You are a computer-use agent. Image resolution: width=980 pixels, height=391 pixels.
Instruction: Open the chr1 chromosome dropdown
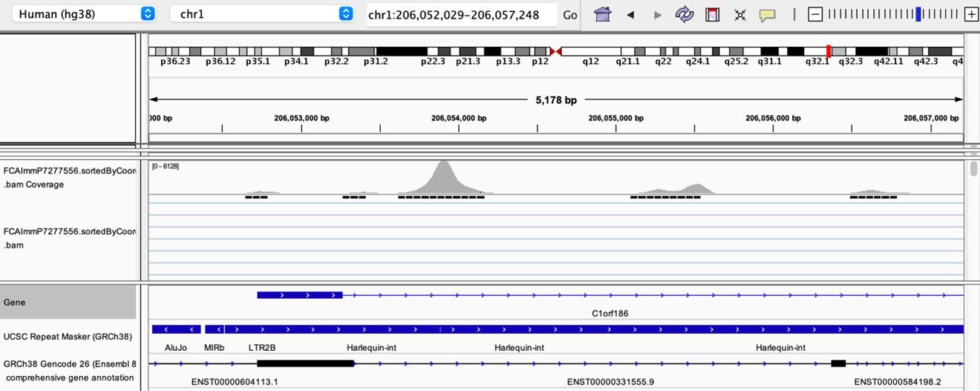coord(261,14)
